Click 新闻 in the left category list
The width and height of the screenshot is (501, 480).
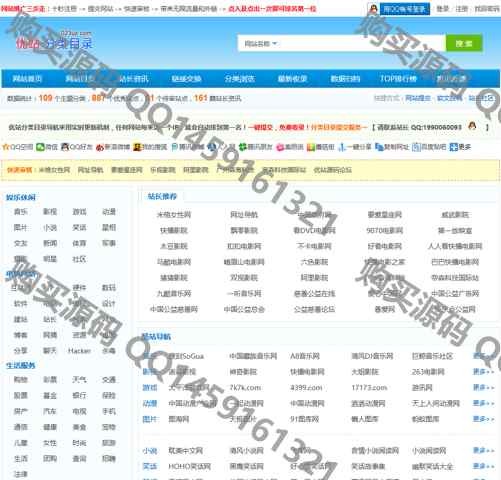pyautogui.click(x=50, y=243)
